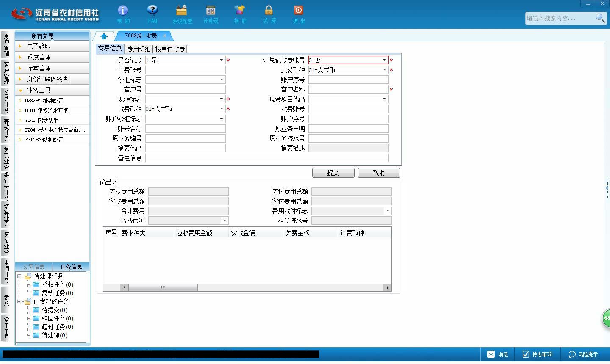Expand the 系统管理 category

(52, 57)
